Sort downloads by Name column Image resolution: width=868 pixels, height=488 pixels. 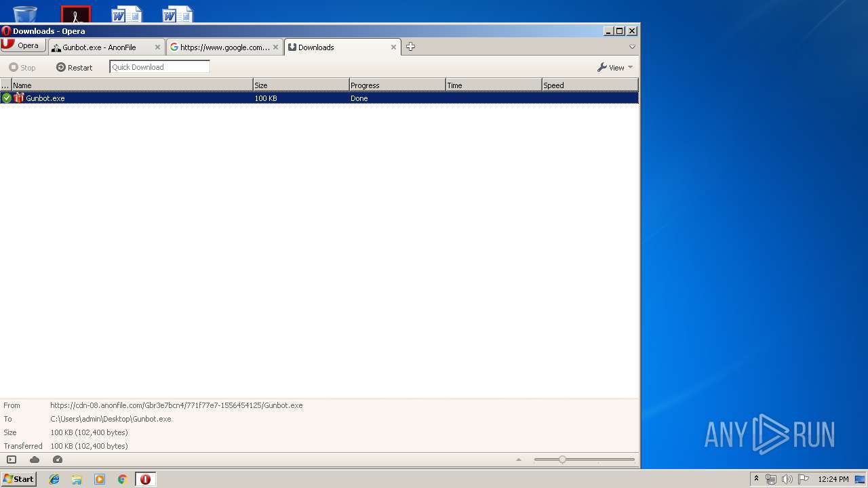point(132,85)
